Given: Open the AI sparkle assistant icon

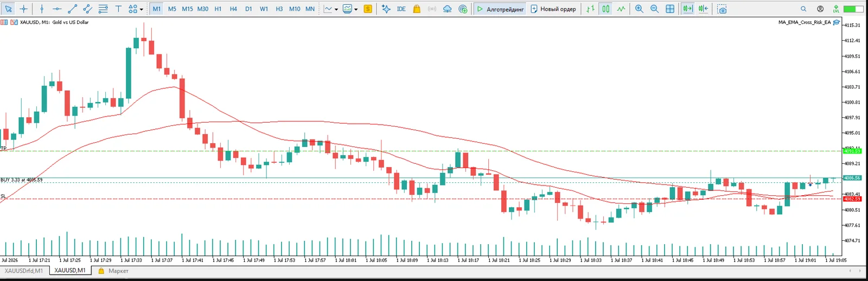Looking at the screenshot, I should point(386,9).
